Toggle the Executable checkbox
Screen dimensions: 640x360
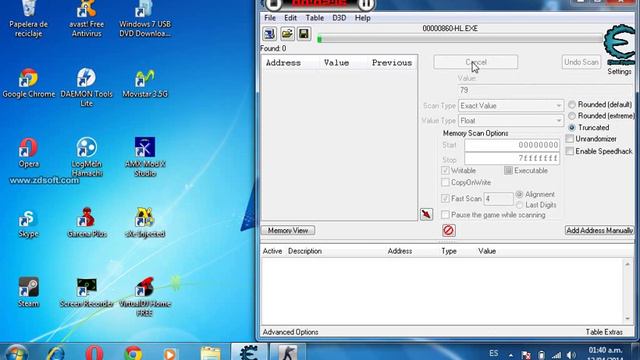pos(508,170)
